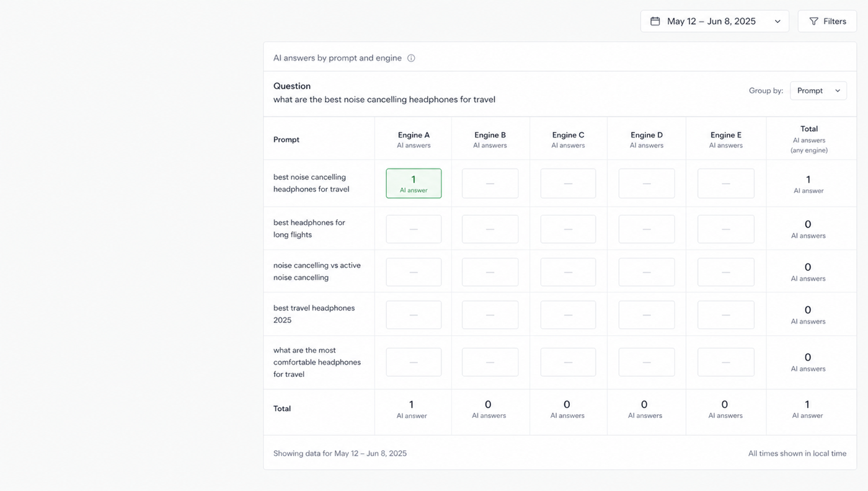Click Engine E cell in 'best noise cancelling headphones' row
The width and height of the screenshot is (868, 491).
[x=726, y=184]
